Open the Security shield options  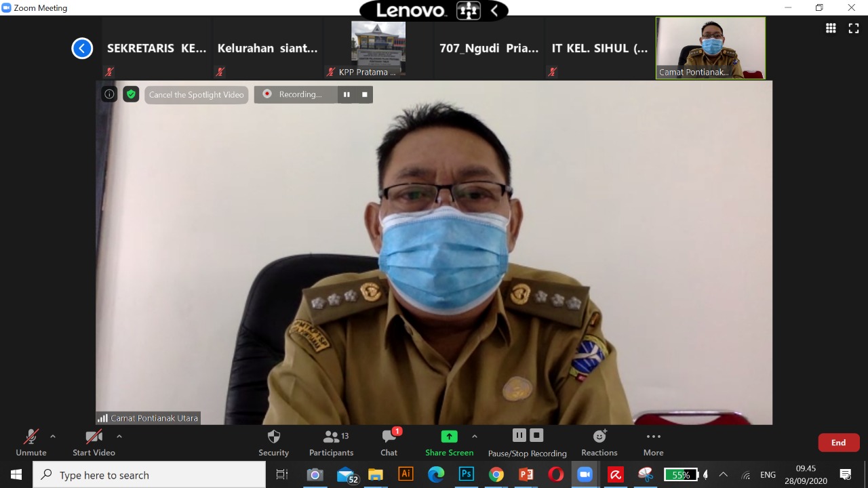click(x=273, y=442)
